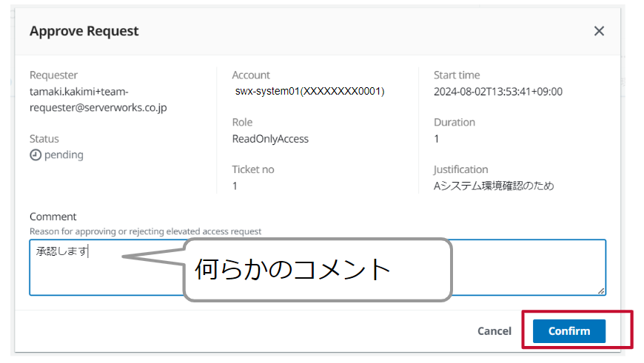Click the Requester label

[53, 75]
